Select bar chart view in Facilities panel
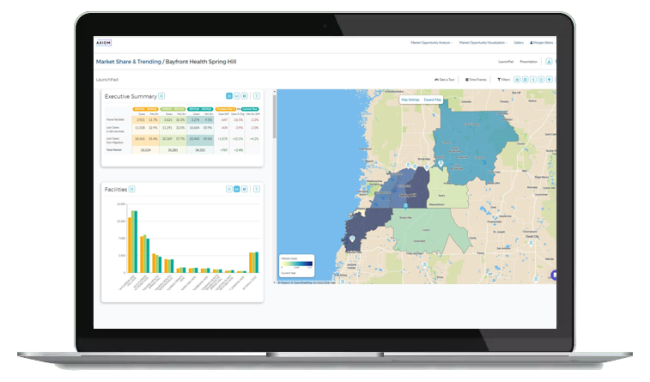 (x=237, y=189)
